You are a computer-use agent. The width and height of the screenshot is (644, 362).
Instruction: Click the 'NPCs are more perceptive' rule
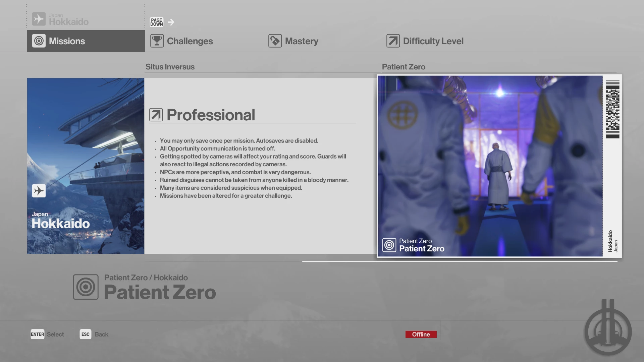(235, 172)
